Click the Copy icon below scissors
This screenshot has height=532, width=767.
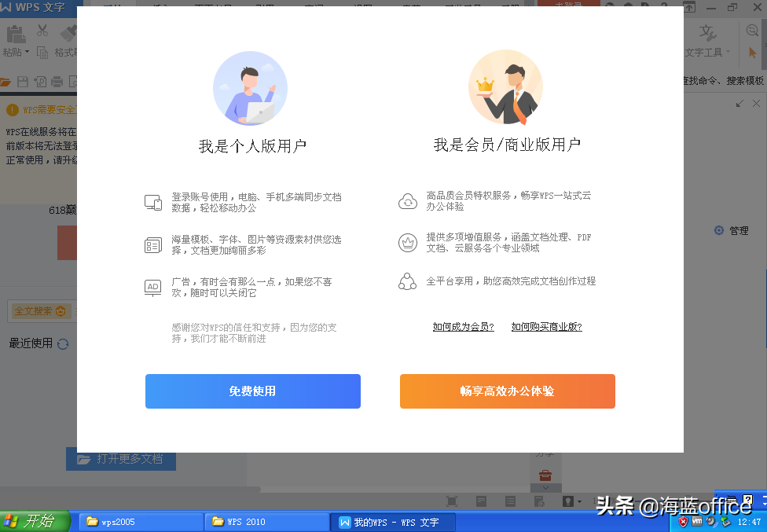42,53
